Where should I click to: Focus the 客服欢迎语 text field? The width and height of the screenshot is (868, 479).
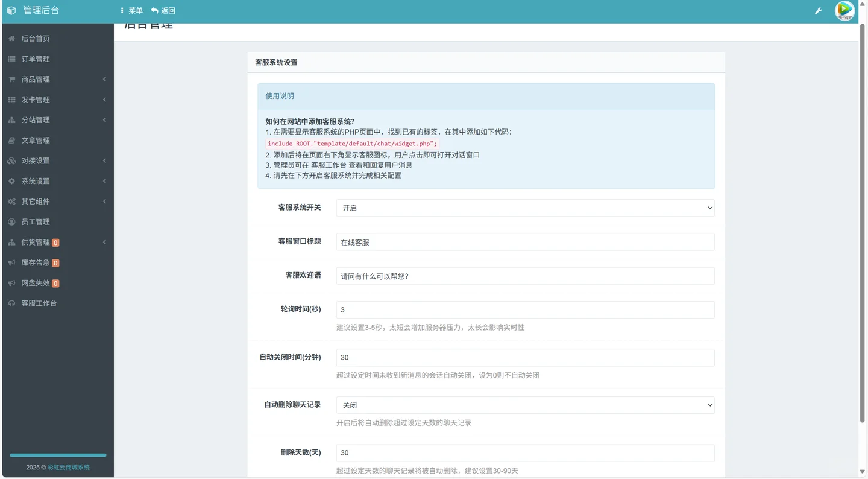pyautogui.click(x=524, y=276)
